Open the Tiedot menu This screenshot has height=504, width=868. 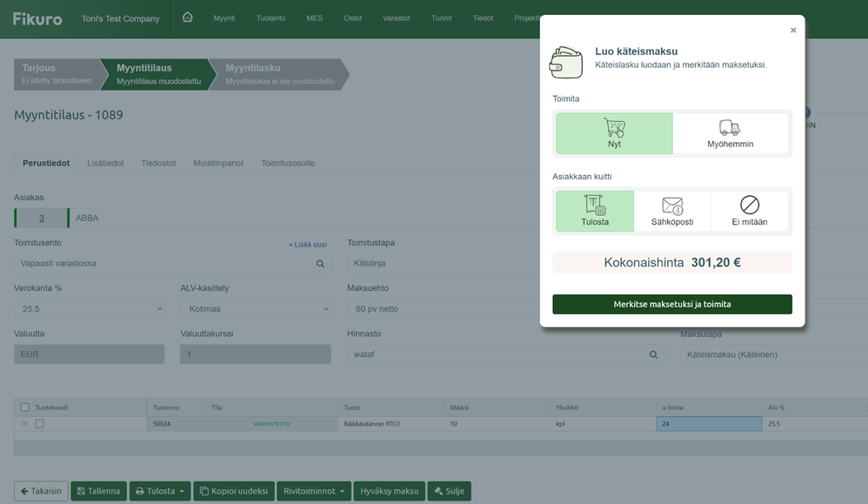point(483,18)
